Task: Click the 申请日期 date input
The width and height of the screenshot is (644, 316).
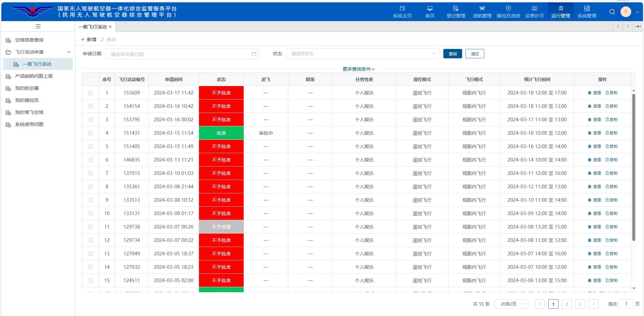Action: click(x=182, y=54)
